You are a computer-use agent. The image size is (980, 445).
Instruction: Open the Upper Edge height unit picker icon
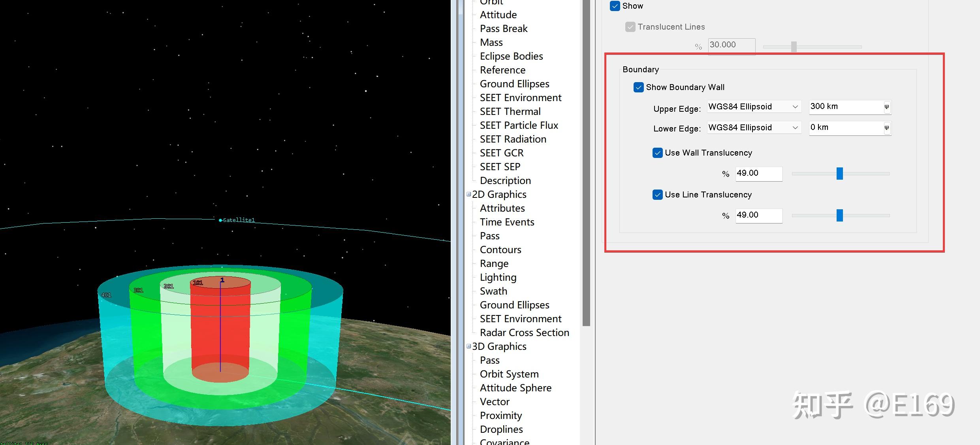[887, 107]
